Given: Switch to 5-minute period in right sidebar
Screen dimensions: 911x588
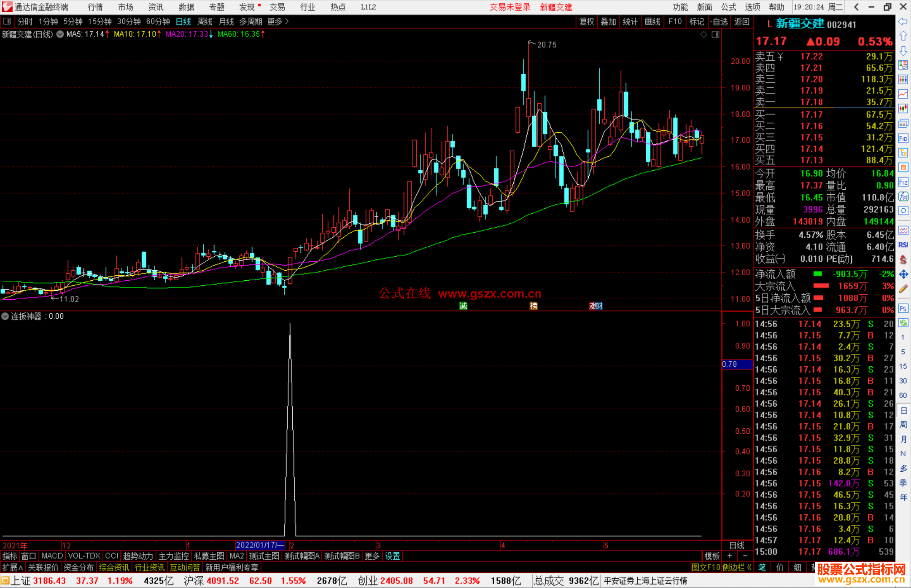Looking at the screenshot, I should 903,352.
